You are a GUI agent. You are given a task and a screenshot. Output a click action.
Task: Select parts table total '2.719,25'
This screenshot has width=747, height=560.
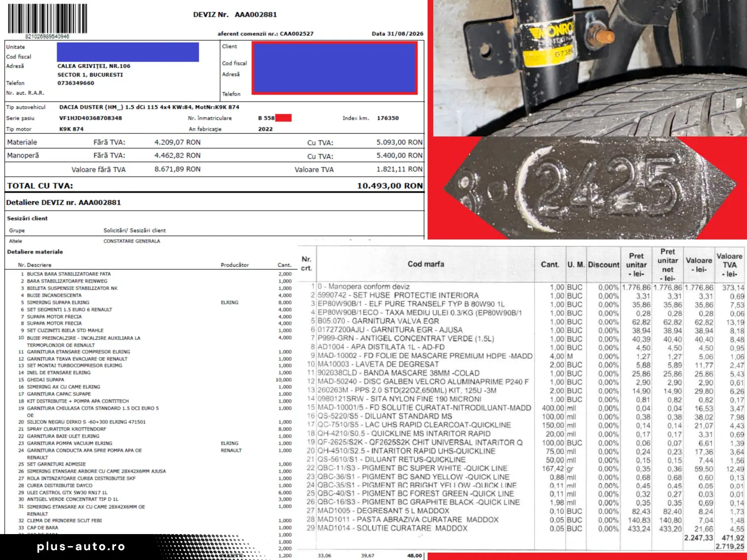coord(730,547)
